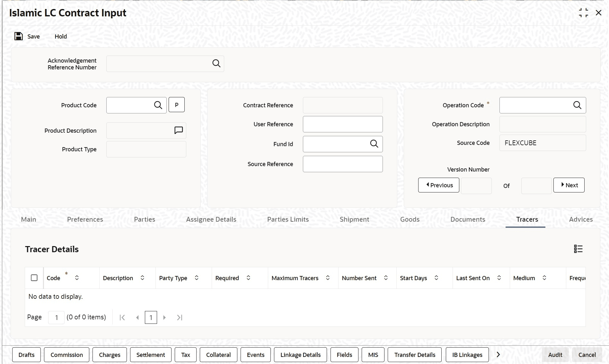Open the Documents tab
This screenshot has width=609, height=364.
pos(468,219)
